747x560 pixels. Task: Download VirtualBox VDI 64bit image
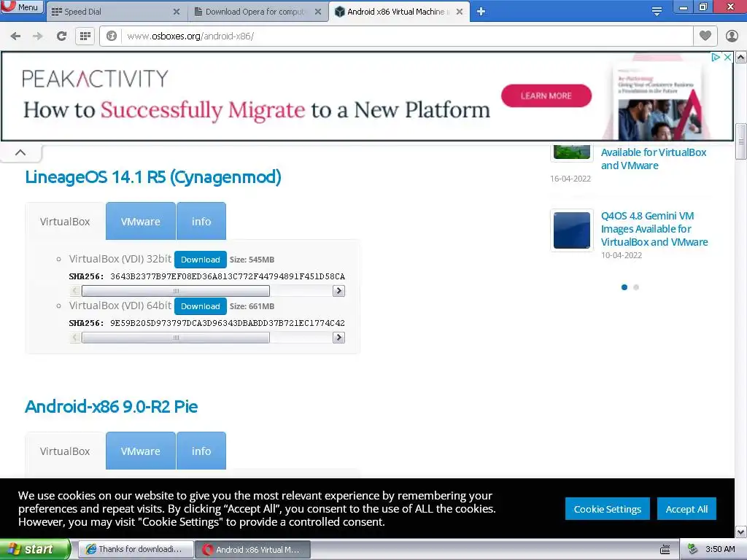(x=200, y=306)
